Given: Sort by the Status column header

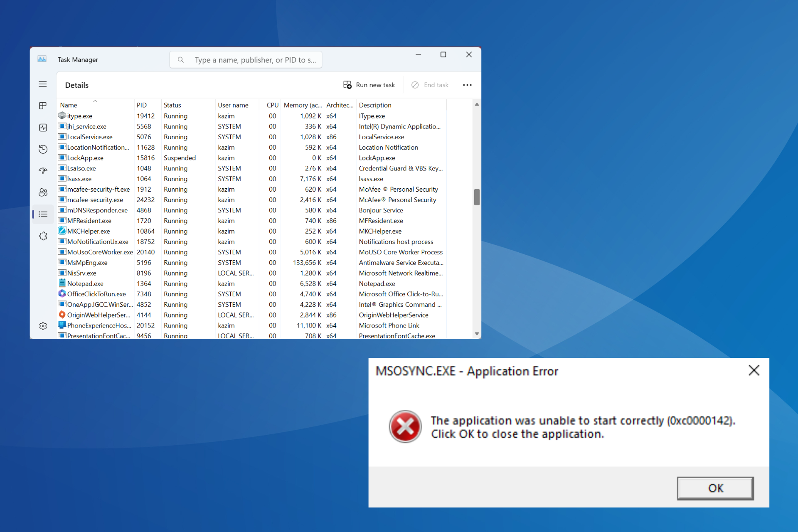Looking at the screenshot, I should (x=188, y=105).
